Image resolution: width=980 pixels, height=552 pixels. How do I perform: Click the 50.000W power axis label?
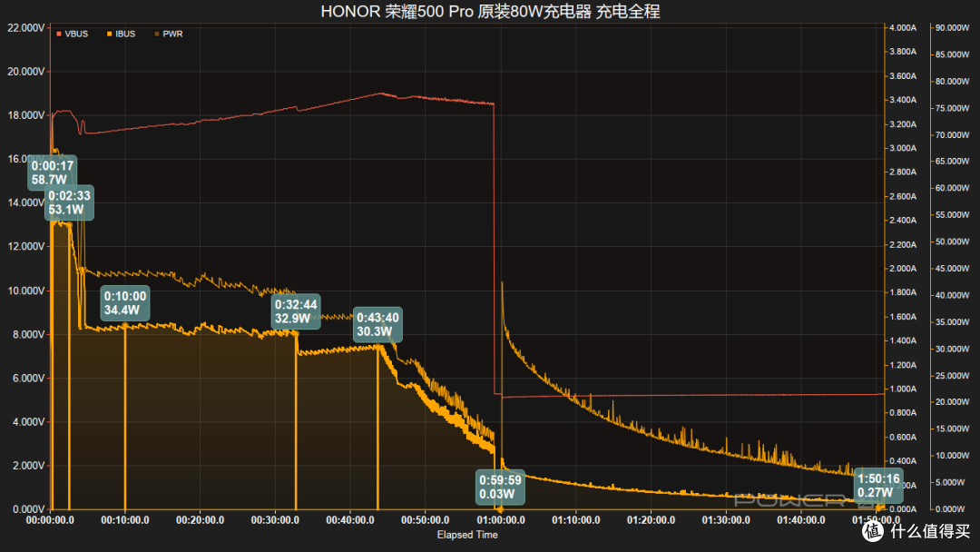[953, 241]
